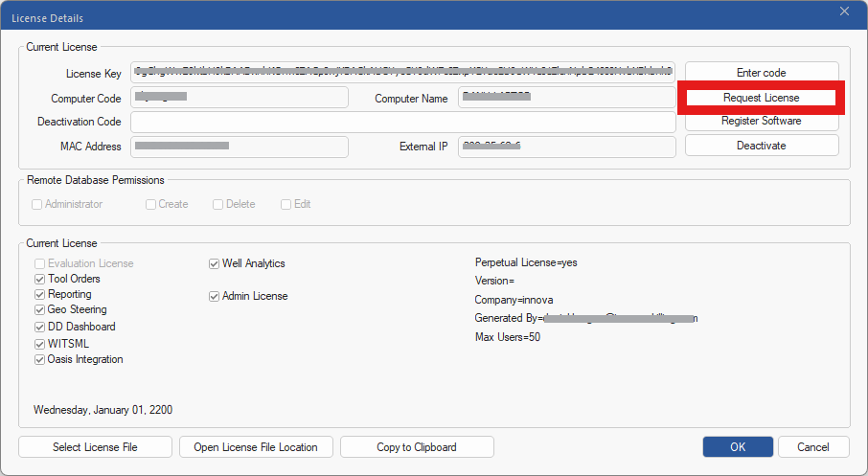Click inside the Deactivation Code field
The height and width of the screenshot is (476, 868).
point(403,122)
